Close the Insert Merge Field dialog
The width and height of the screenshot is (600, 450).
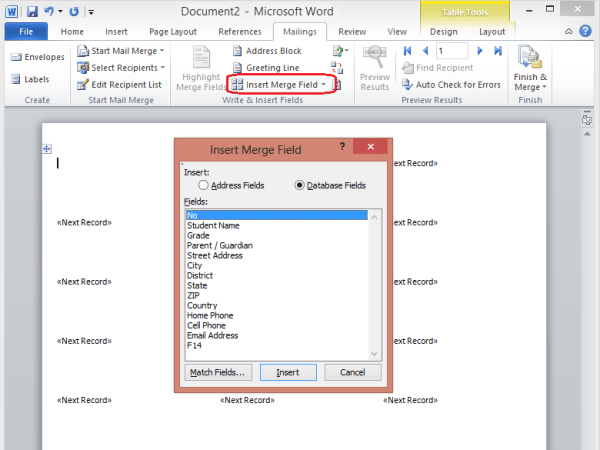click(x=370, y=146)
